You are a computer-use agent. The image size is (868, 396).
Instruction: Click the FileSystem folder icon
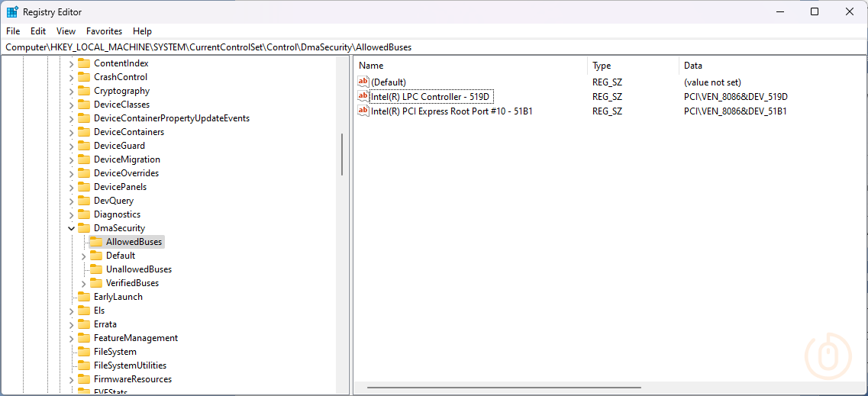(x=84, y=352)
